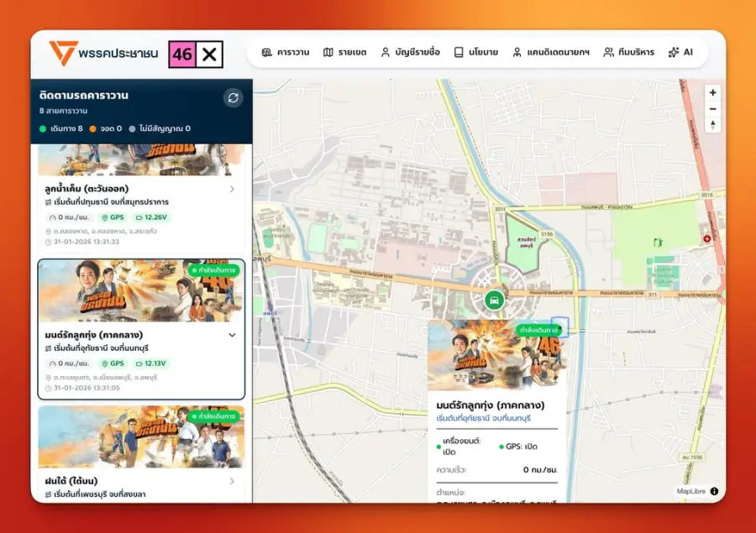Refresh the caravan tracking list
756x533 pixels.
[234, 98]
